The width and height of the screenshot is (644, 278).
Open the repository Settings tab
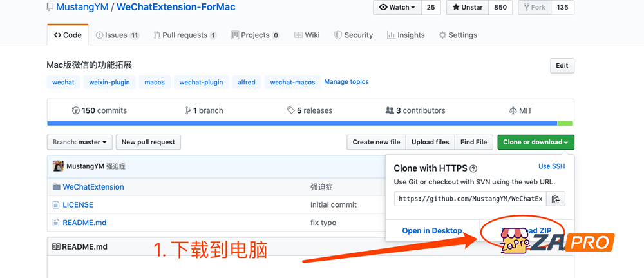(x=458, y=35)
